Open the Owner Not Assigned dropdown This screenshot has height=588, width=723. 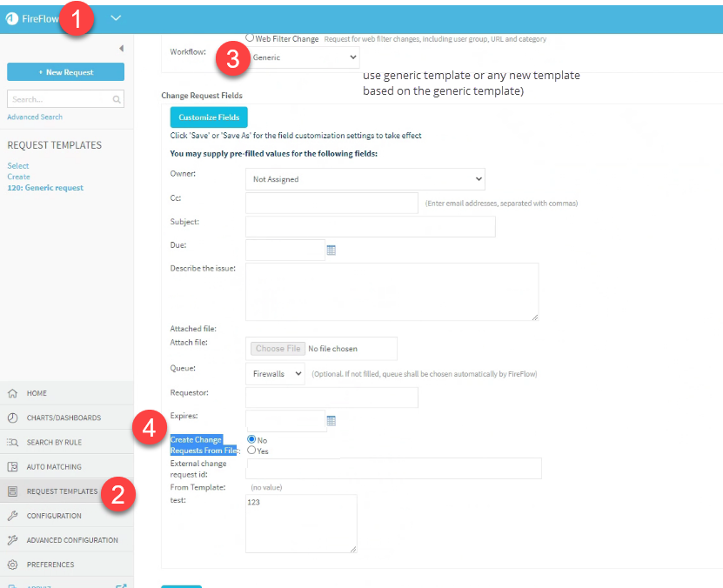coord(364,178)
